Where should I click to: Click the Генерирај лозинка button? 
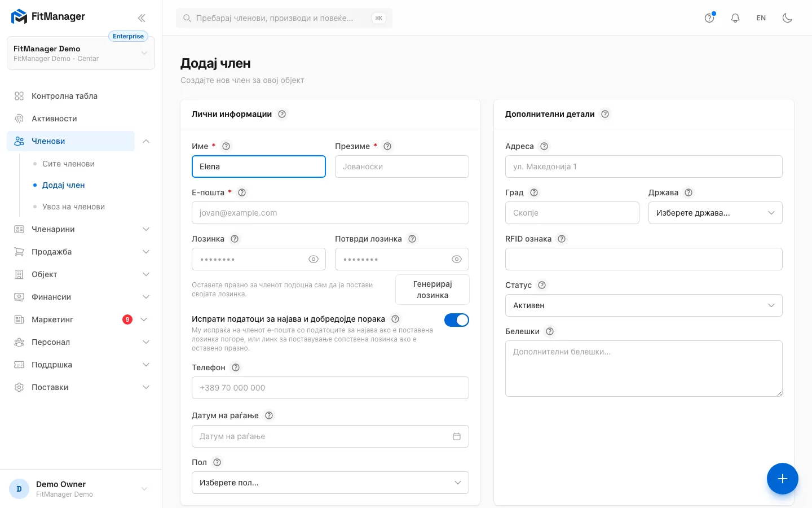pos(433,290)
